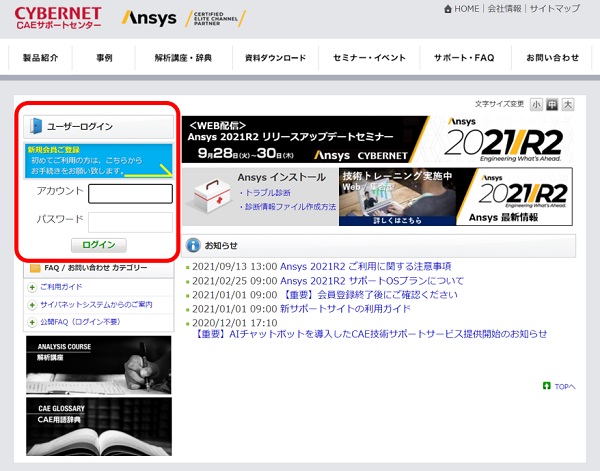Click the お知らせ heading text
600x471 pixels.
[221, 245]
